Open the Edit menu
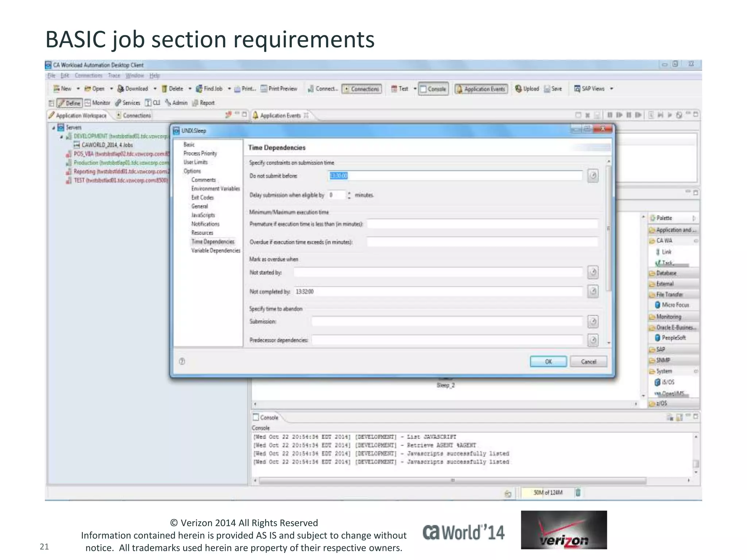Screen dimensions: 747x560 coord(65,75)
